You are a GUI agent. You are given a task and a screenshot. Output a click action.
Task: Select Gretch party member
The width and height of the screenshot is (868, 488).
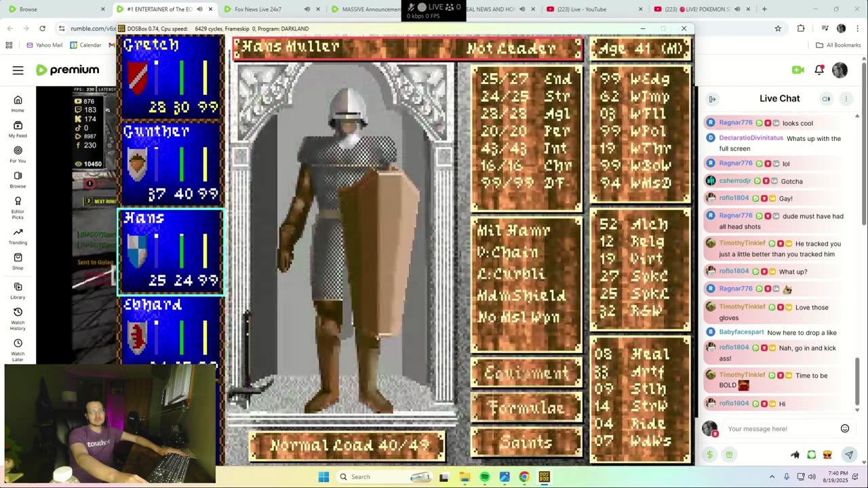coord(171,77)
